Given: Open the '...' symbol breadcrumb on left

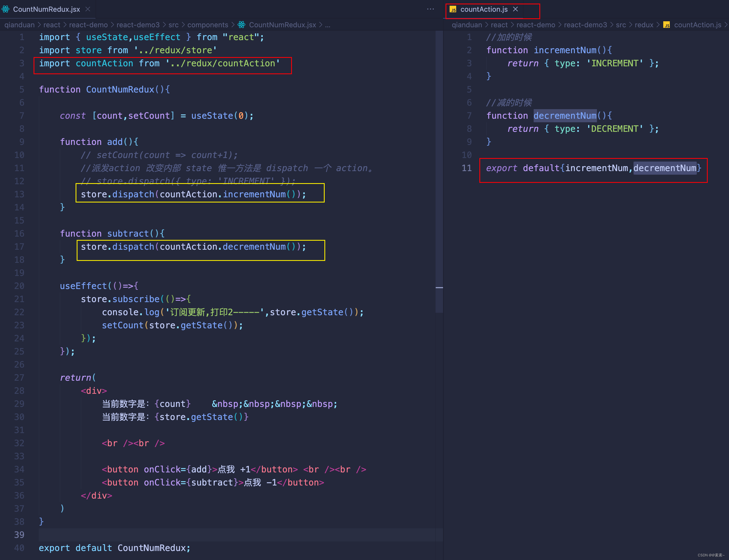Looking at the screenshot, I should pos(327,25).
